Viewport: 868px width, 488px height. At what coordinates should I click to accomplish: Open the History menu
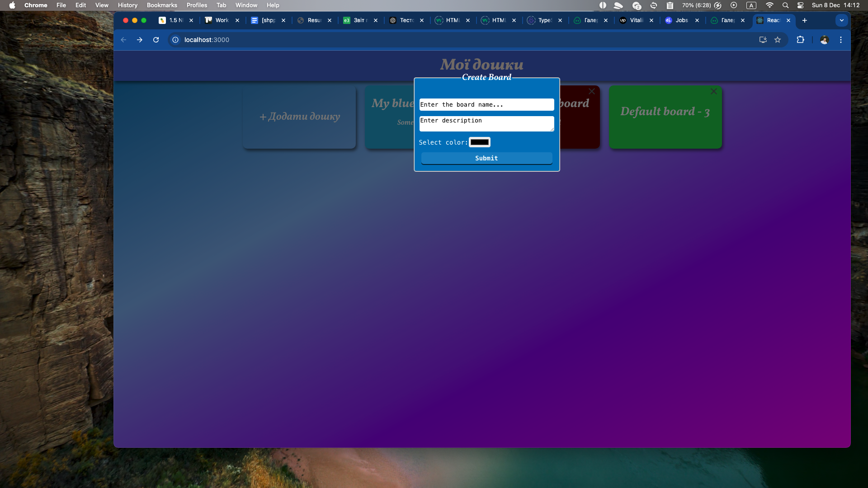[x=127, y=5]
